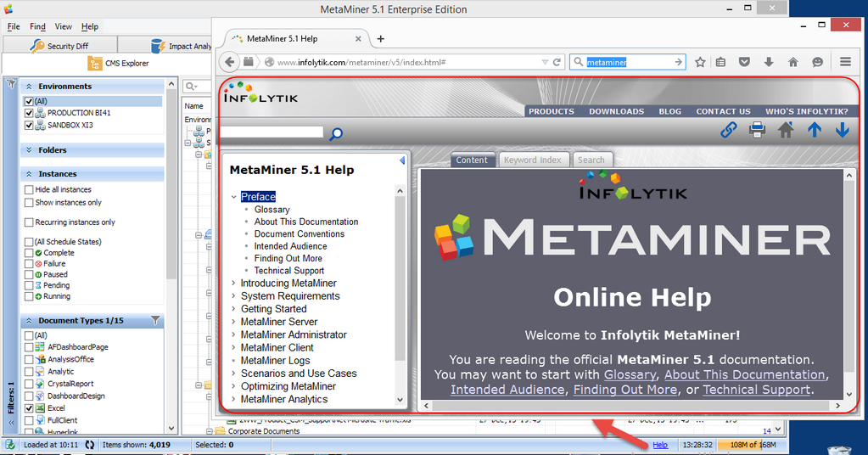Collapse help contents pane with blue triangle
Screen dimensions: 868x455
pos(402,160)
